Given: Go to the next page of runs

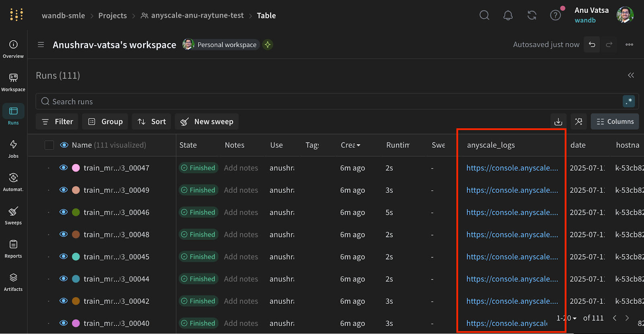Looking at the screenshot, I should 627,318.
